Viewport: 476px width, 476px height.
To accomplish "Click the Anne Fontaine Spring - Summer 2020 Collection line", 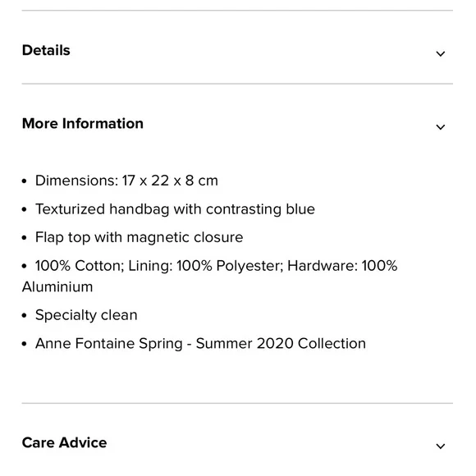I will coord(200,344).
